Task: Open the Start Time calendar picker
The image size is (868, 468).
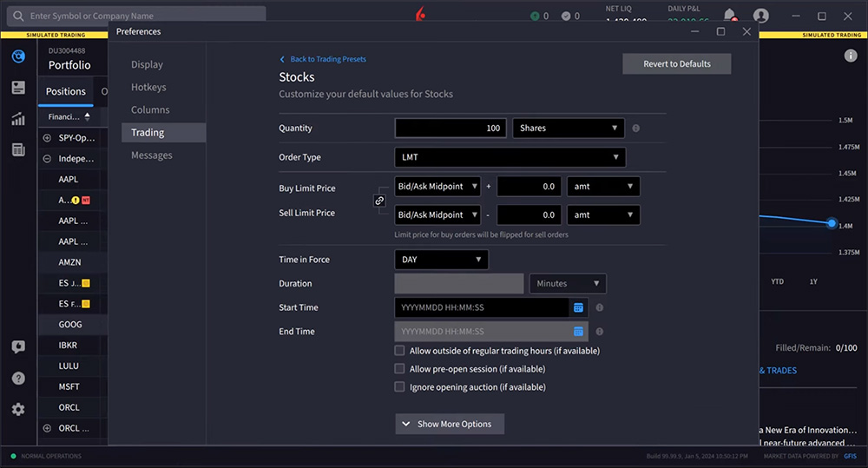Action: click(578, 307)
